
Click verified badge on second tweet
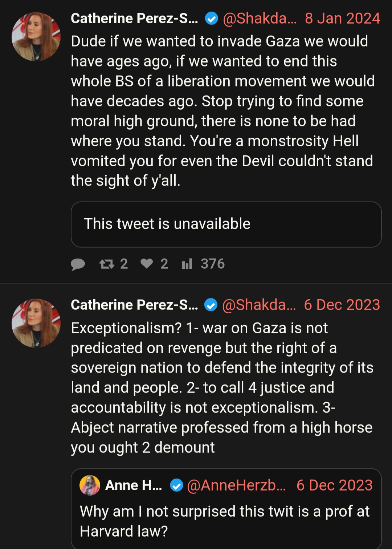(x=211, y=305)
